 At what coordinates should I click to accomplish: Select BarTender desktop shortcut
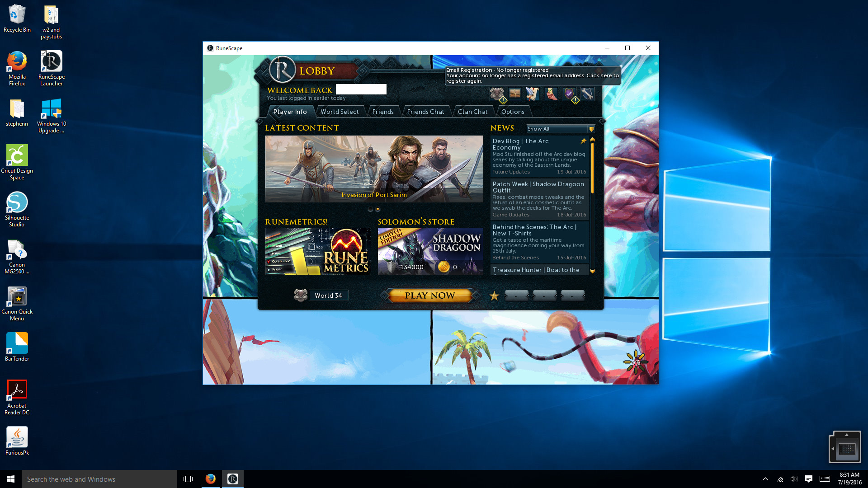click(17, 347)
